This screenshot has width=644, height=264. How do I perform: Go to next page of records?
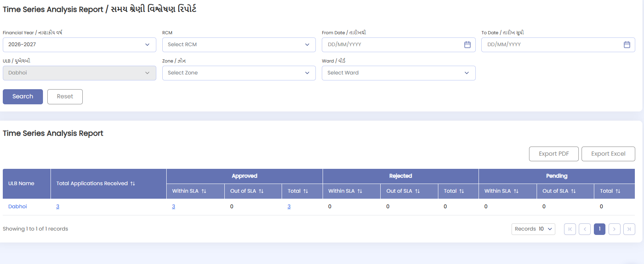(x=615, y=229)
